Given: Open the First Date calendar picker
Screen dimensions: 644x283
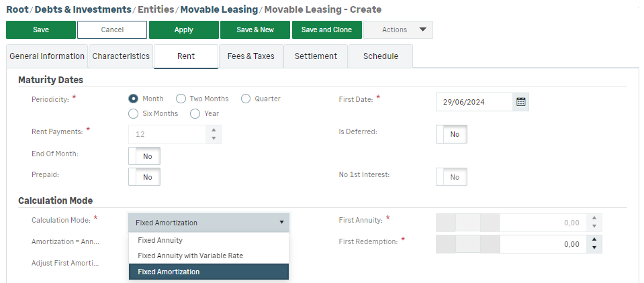Looking at the screenshot, I should click(520, 102).
